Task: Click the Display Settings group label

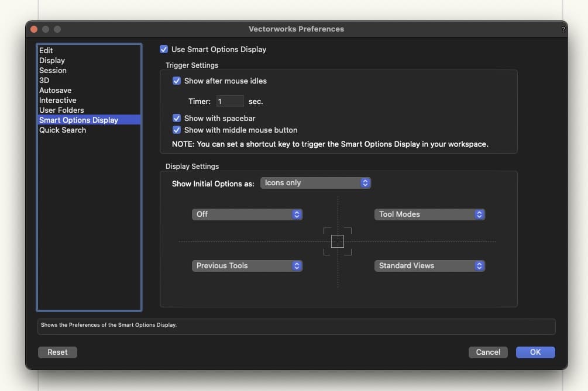Action: pyautogui.click(x=192, y=167)
